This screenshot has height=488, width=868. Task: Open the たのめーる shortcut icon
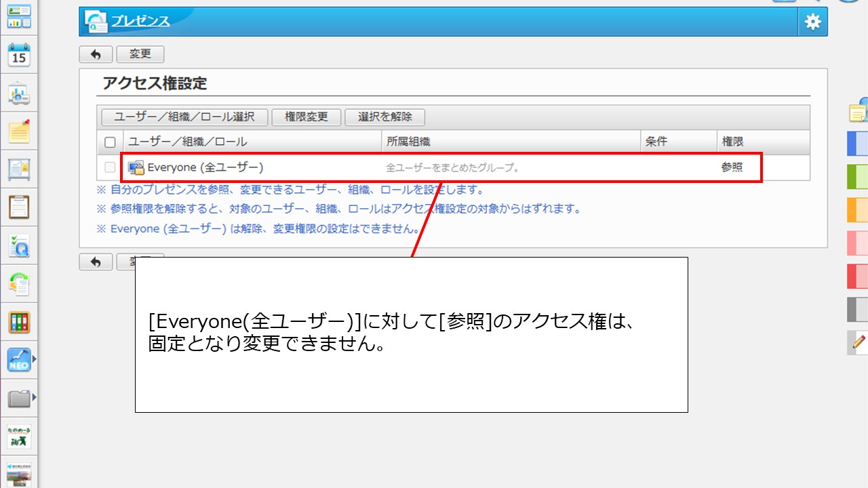(19, 436)
